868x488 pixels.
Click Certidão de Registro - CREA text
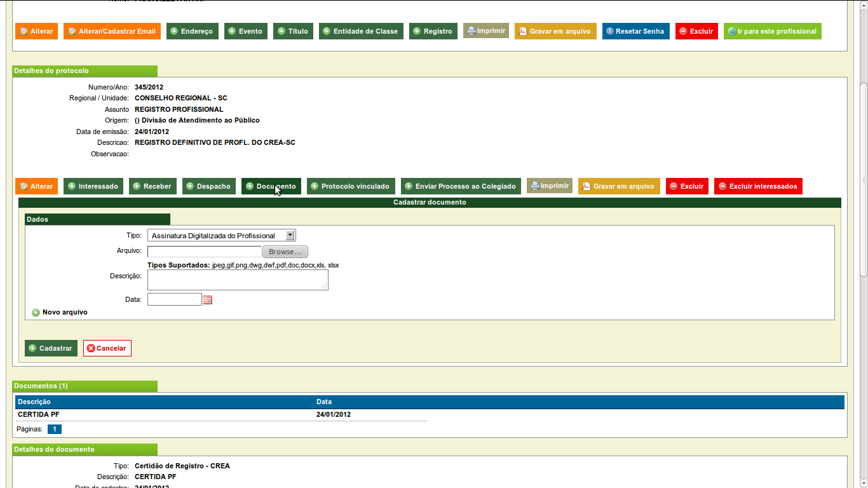click(182, 466)
